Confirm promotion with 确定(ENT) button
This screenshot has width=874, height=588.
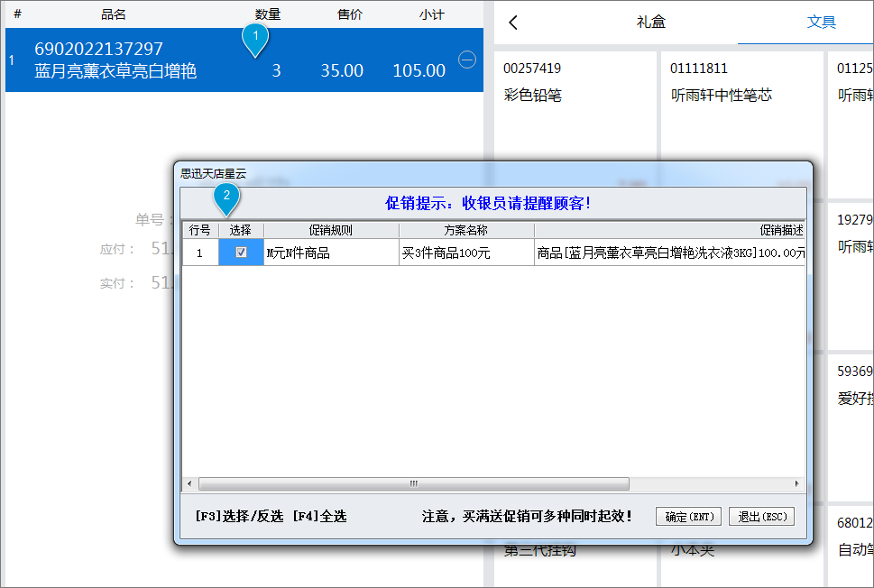[689, 517]
